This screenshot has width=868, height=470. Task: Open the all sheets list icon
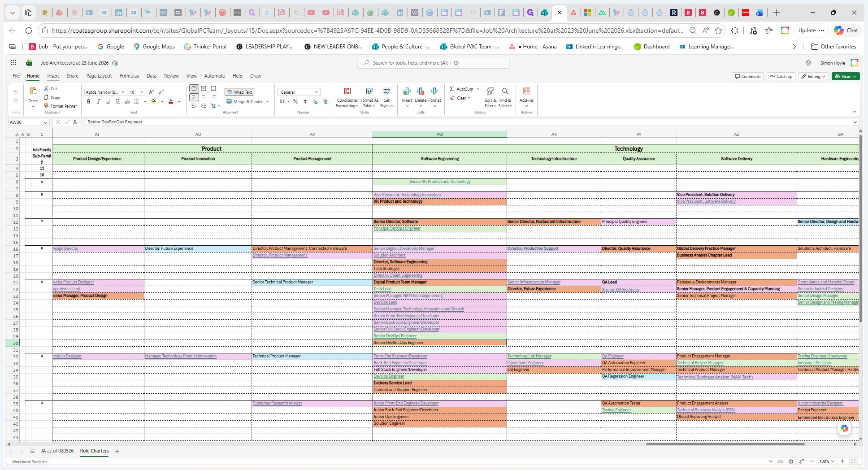click(x=32, y=451)
